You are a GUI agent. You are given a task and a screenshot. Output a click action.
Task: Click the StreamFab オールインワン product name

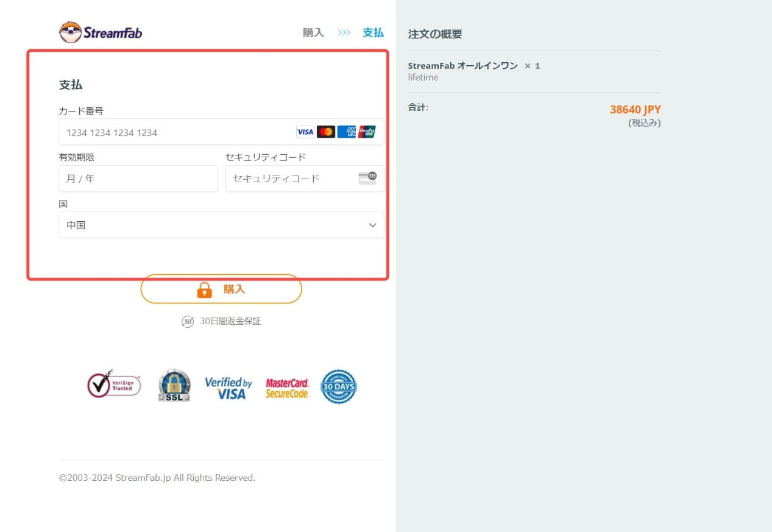tap(463, 65)
